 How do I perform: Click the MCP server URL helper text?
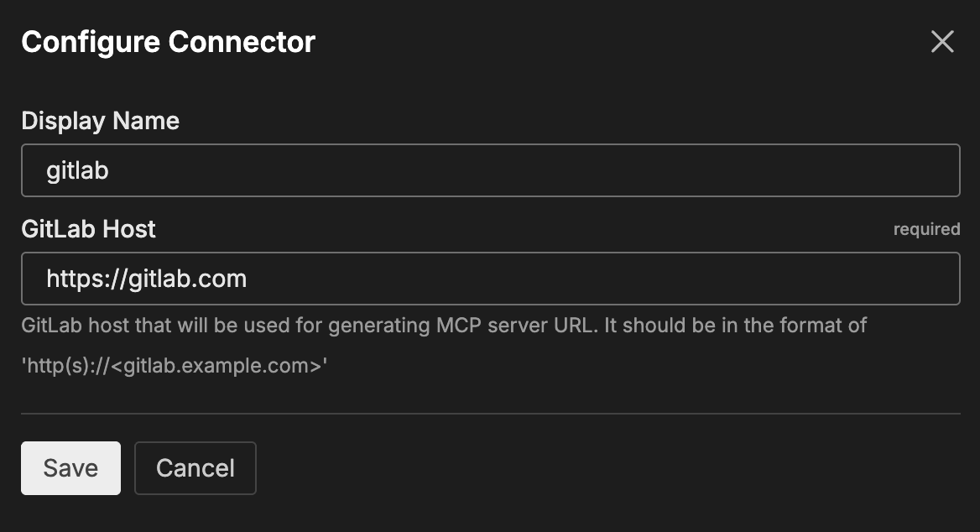pos(444,326)
